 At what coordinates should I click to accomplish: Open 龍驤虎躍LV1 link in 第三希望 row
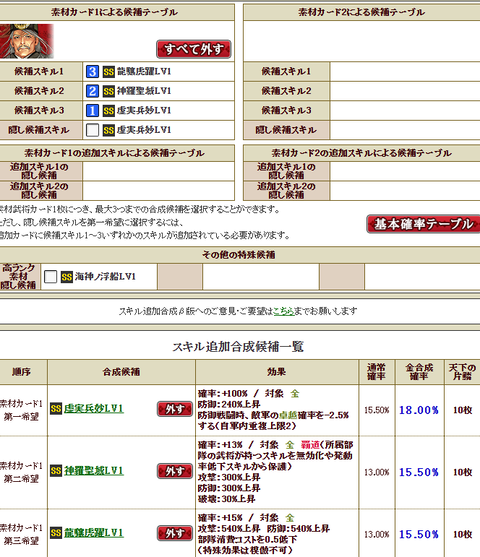tap(94, 533)
